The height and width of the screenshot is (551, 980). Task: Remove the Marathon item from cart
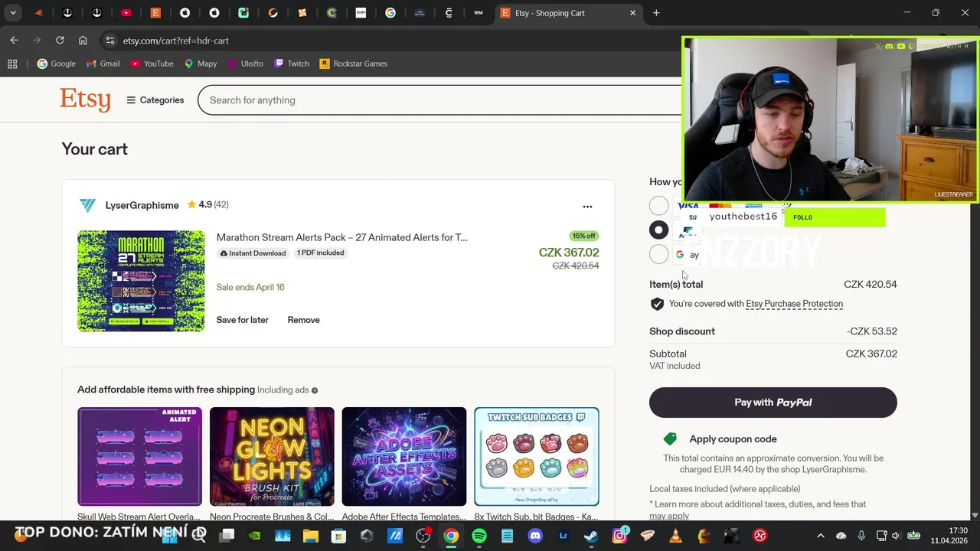tap(303, 320)
